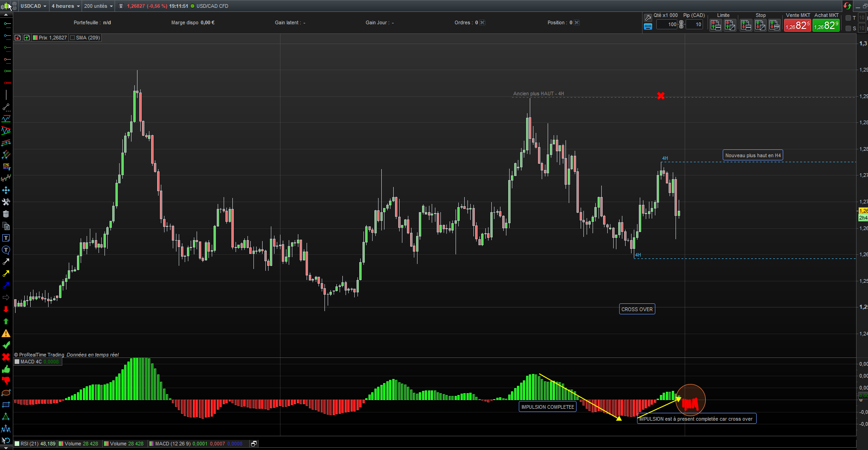Toggle the T target checkbox
This screenshot has width=868, height=450.
(x=848, y=18)
